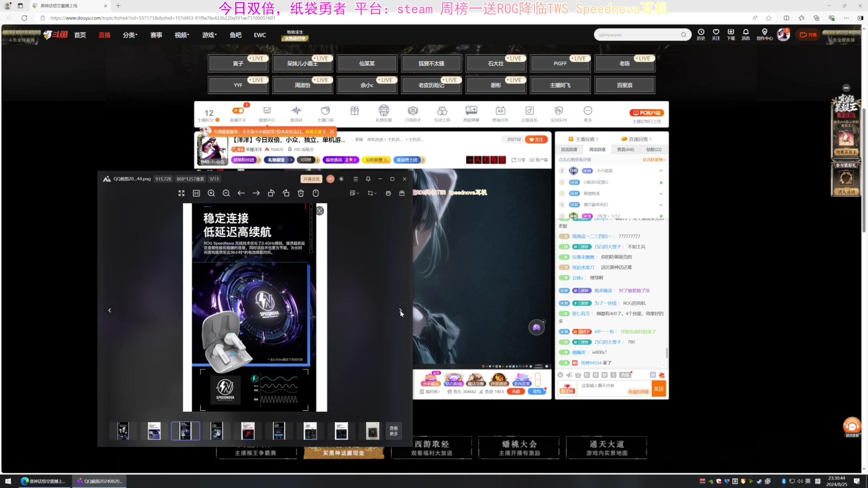Show image at 1:1 actual size
868x488 pixels.
(196, 193)
